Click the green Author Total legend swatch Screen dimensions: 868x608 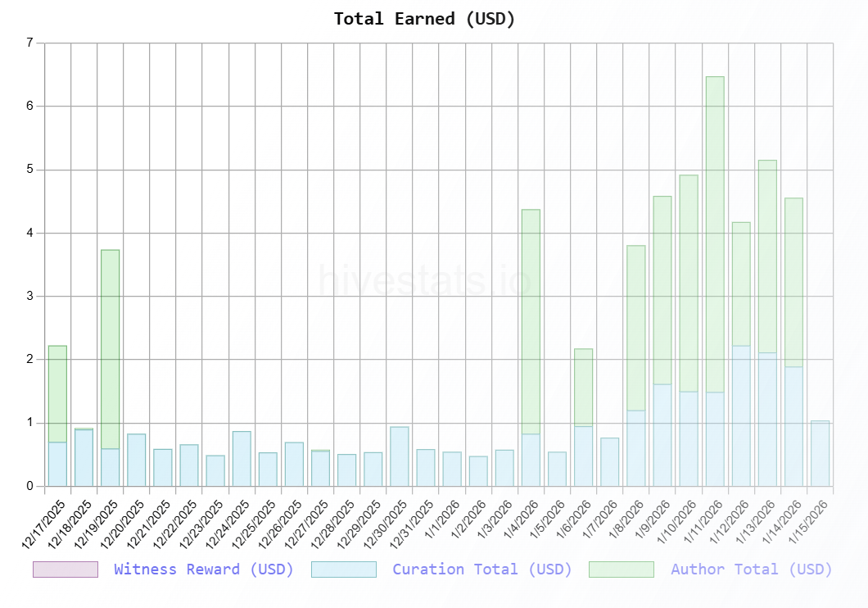coord(621,569)
